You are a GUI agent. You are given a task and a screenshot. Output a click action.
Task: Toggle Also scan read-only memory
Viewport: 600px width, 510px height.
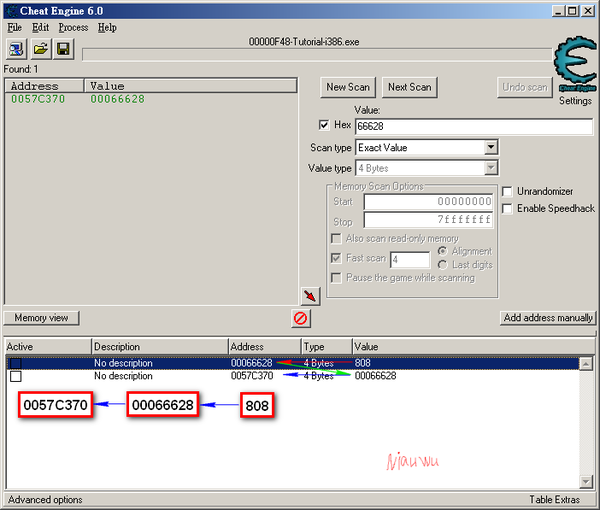(x=336, y=239)
